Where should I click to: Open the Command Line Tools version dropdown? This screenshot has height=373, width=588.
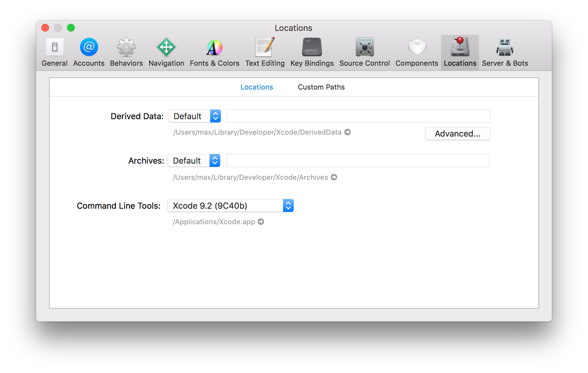tap(230, 206)
